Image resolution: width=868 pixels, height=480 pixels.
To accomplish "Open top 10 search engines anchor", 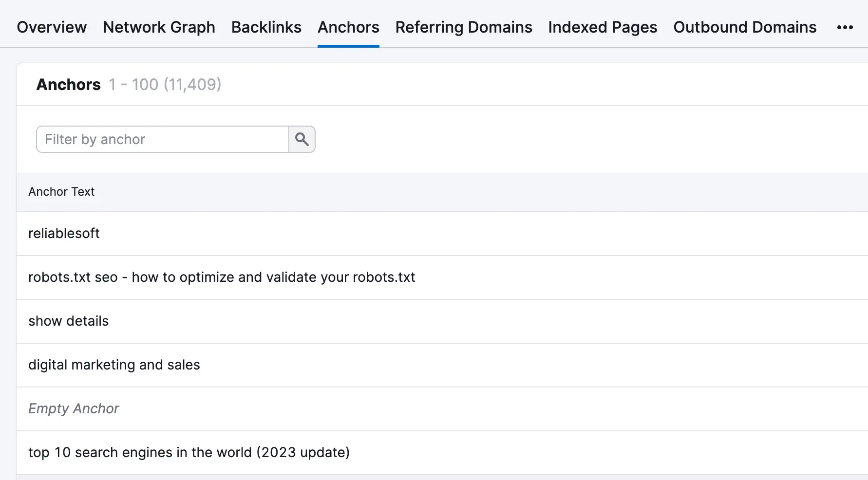I will click(189, 453).
